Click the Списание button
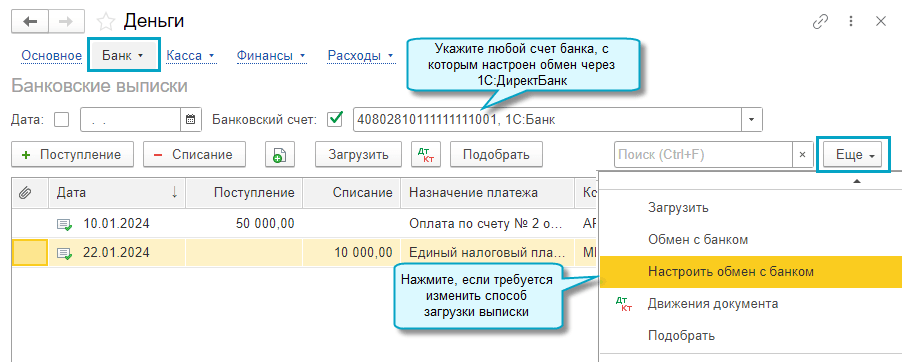902x362 pixels. coord(194,155)
